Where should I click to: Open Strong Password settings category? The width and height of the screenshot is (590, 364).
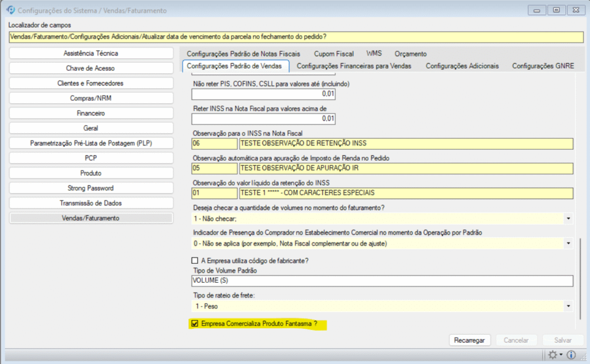pos(91,188)
